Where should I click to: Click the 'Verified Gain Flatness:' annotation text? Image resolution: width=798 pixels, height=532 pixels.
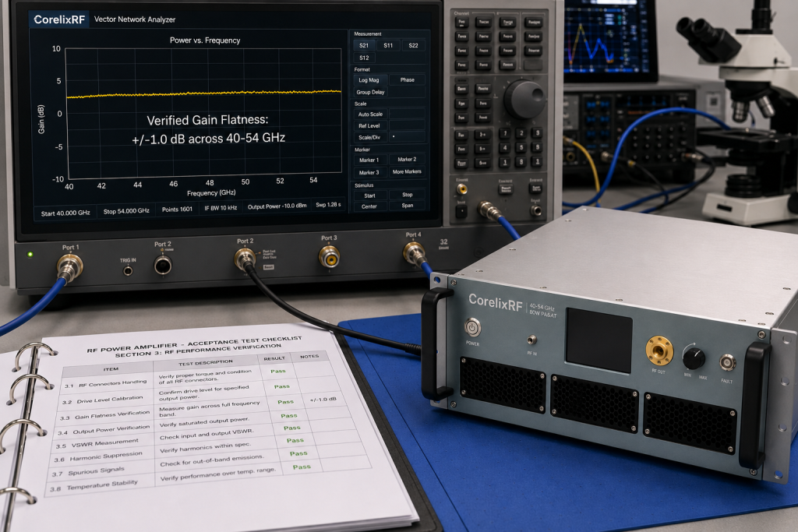[x=207, y=120]
